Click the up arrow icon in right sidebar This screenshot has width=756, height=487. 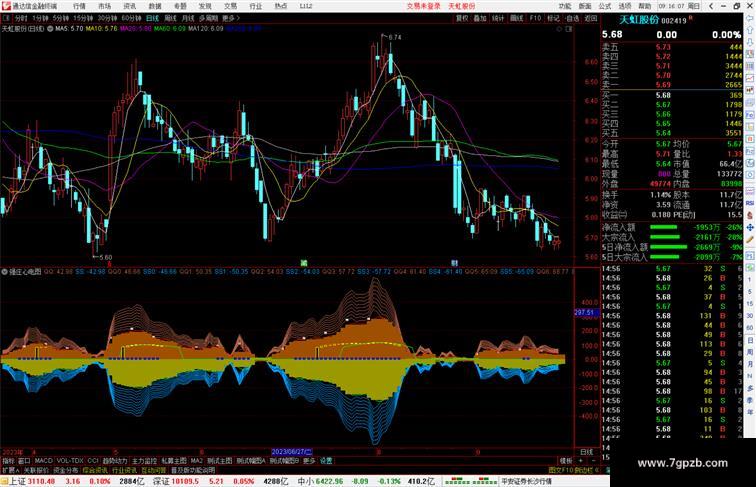(x=750, y=30)
